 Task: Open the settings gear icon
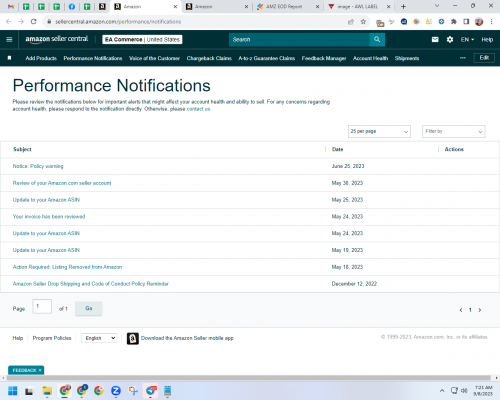pyautogui.click(x=450, y=39)
